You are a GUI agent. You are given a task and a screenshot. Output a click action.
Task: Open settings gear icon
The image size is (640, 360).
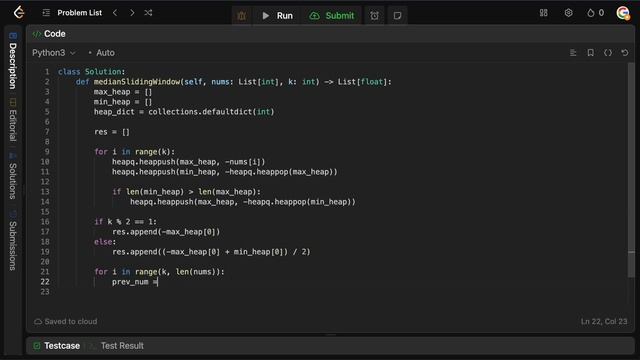pyautogui.click(x=569, y=13)
